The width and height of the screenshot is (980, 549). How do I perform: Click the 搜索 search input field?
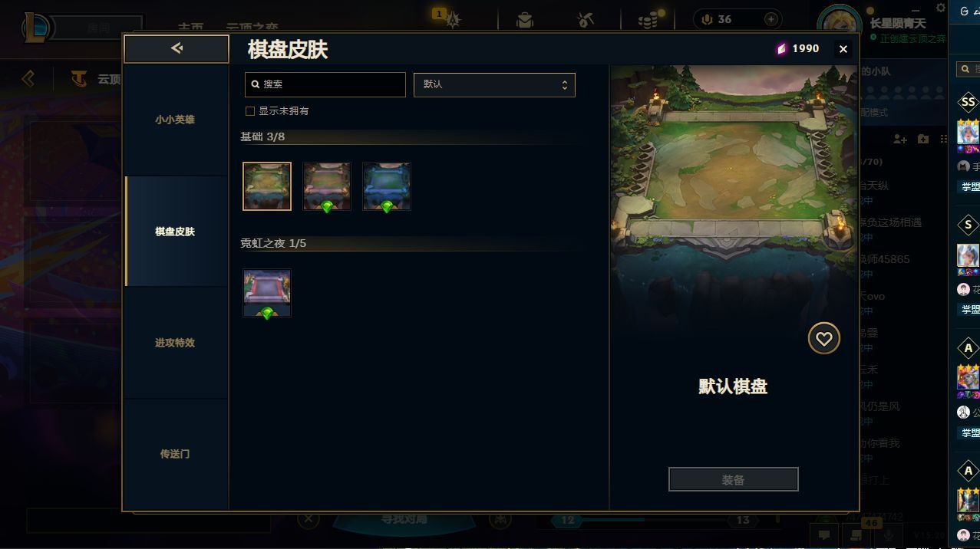click(325, 84)
